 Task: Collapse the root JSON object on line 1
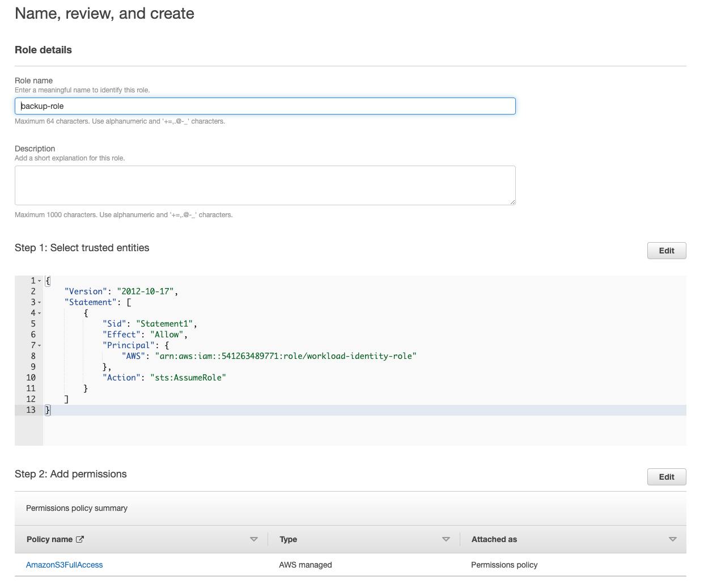point(40,281)
